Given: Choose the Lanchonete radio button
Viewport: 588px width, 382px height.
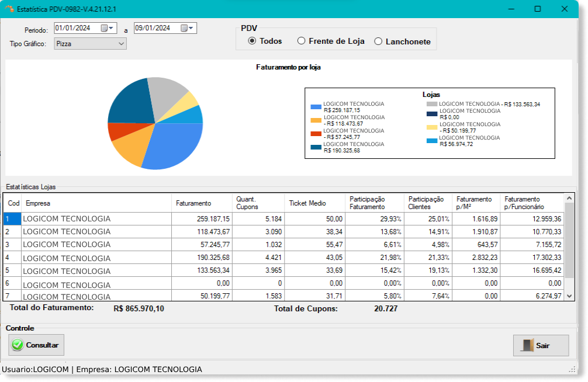Looking at the screenshot, I should coord(378,41).
